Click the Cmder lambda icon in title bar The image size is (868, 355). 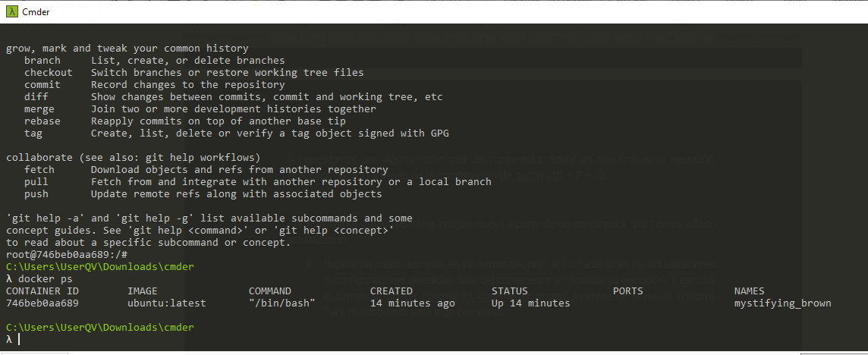pyautogui.click(x=11, y=11)
